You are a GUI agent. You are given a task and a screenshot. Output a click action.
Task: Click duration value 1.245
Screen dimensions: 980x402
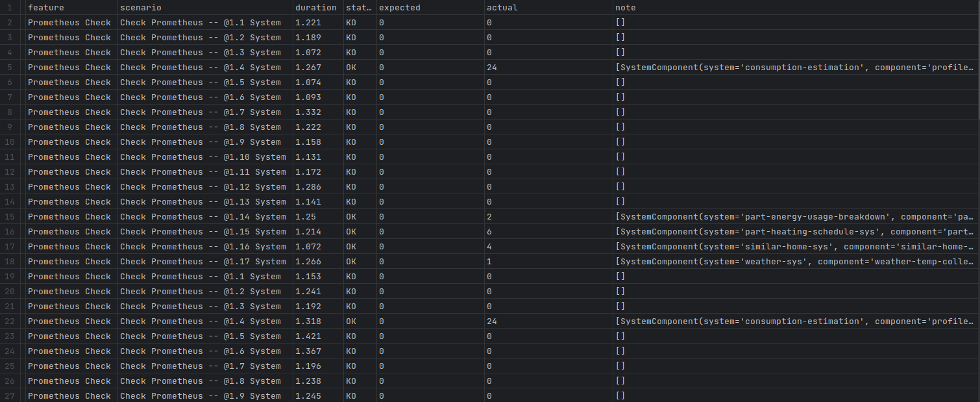(x=308, y=396)
